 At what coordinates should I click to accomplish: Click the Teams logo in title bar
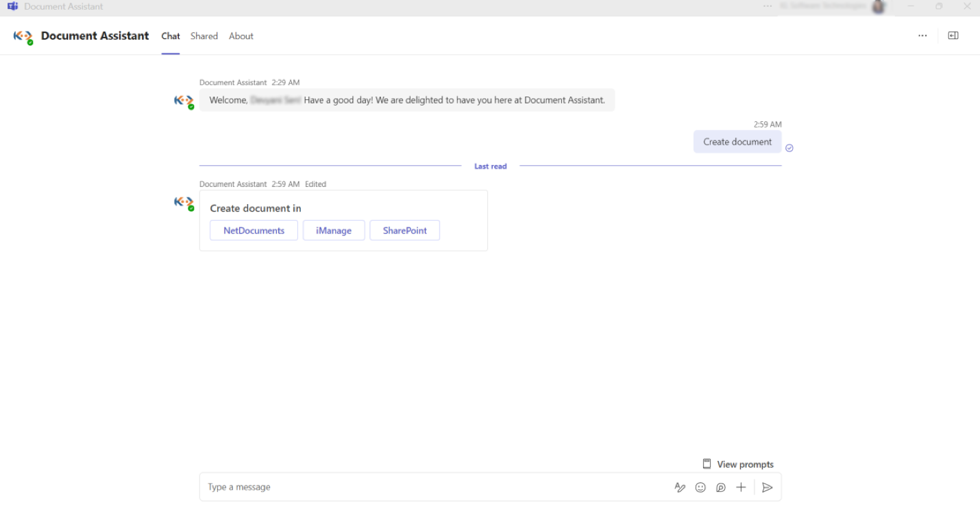(x=12, y=6)
